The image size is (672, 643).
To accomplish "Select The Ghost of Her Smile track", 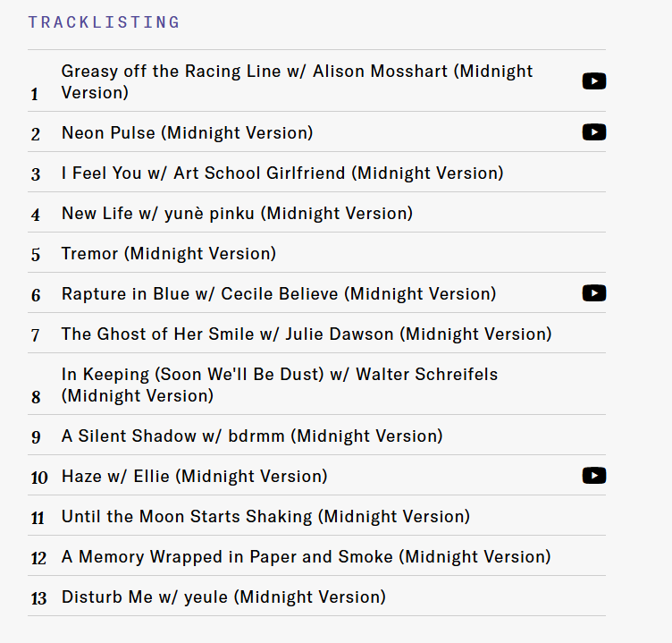I will coord(306,334).
